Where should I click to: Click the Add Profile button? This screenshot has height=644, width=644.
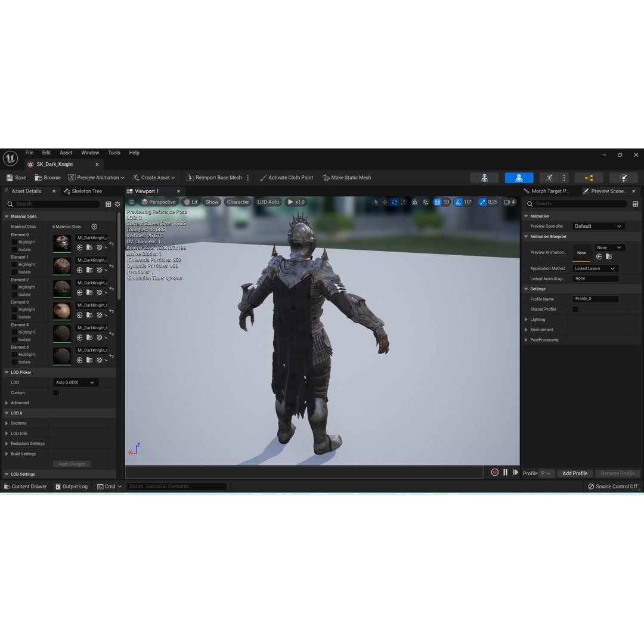click(575, 473)
